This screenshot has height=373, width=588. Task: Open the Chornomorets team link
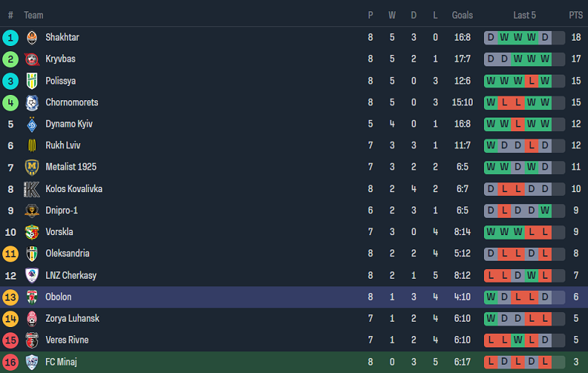pos(72,102)
